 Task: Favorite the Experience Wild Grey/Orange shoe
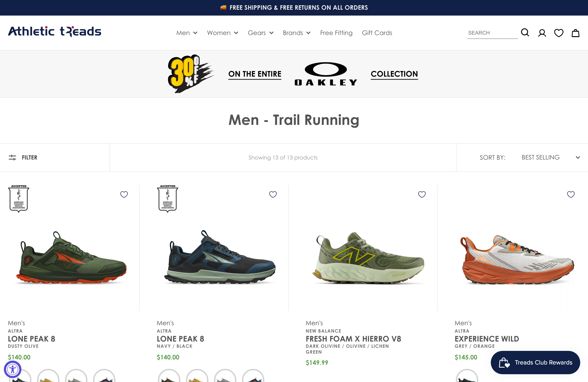pyautogui.click(x=571, y=195)
